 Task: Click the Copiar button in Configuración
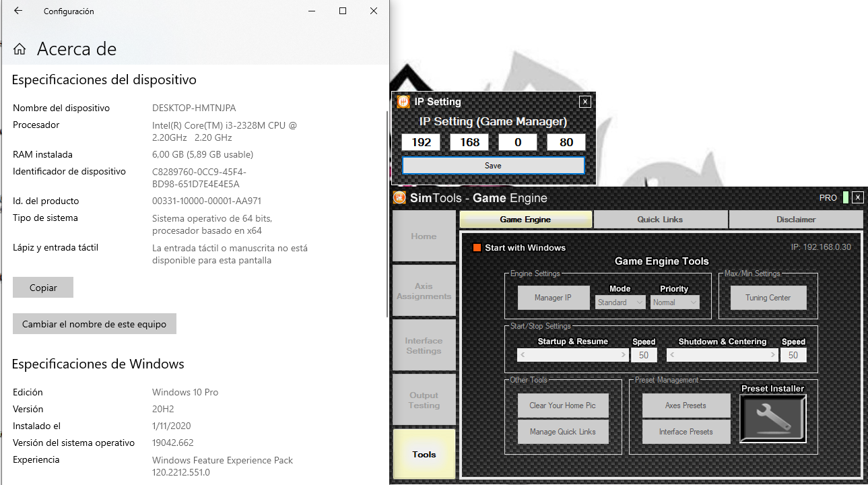tap(43, 288)
